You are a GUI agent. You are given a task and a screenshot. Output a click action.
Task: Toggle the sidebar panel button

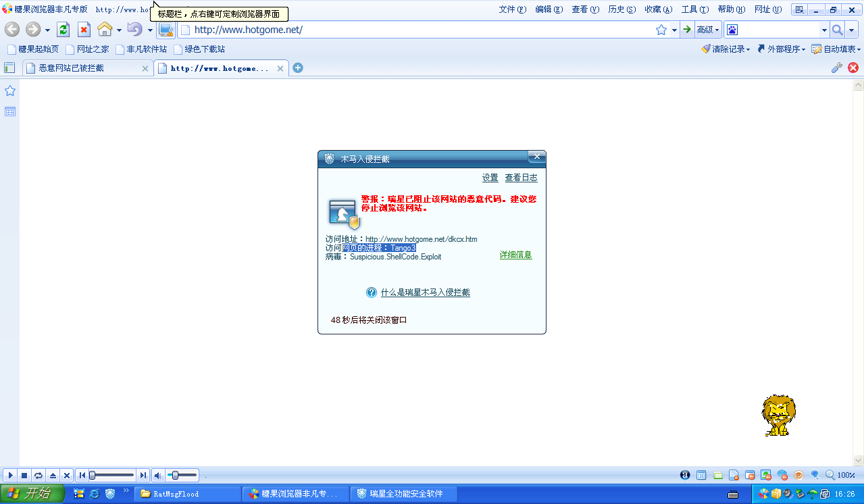coord(9,68)
